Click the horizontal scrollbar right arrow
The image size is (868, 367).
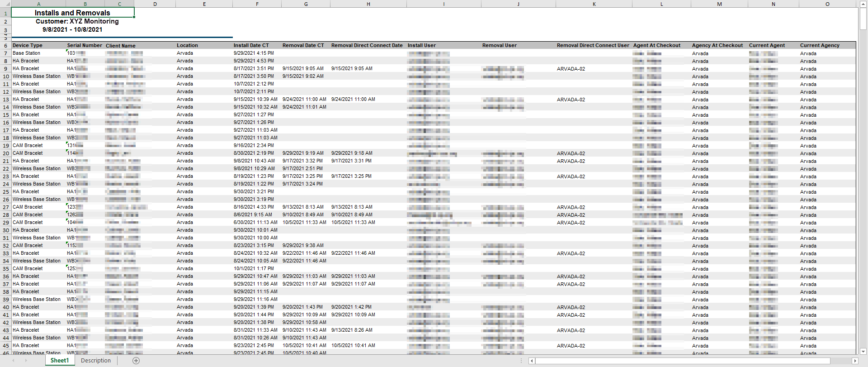tap(855, 361)
